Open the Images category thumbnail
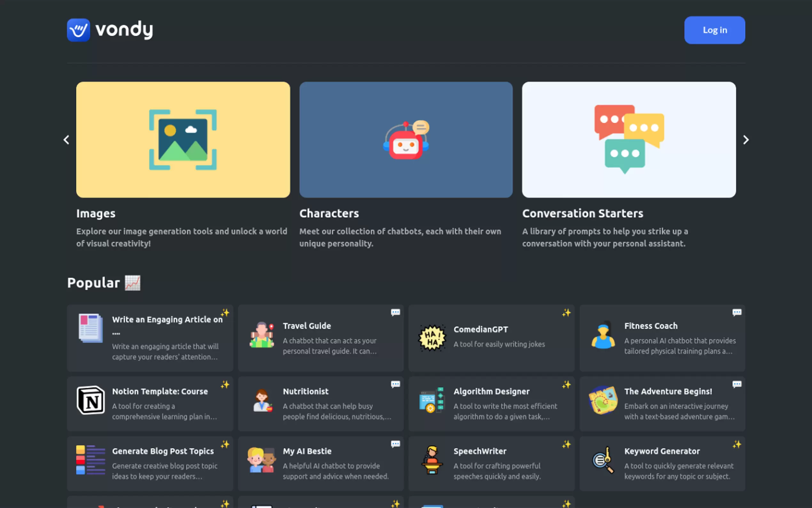Viewport: 812px width, 508px height. [183, 139]
